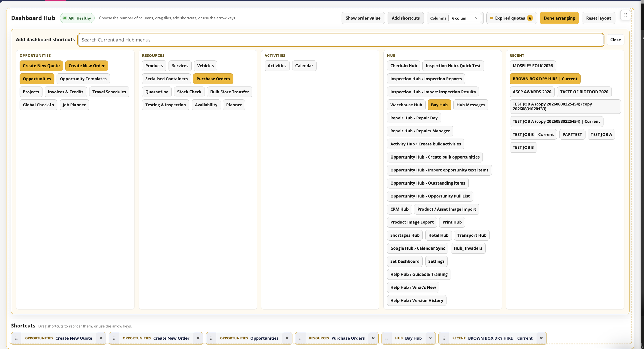Click Add shortcuts button
Image resolution: width=644 pixels, height=349 pixels.
click(405, 18)
